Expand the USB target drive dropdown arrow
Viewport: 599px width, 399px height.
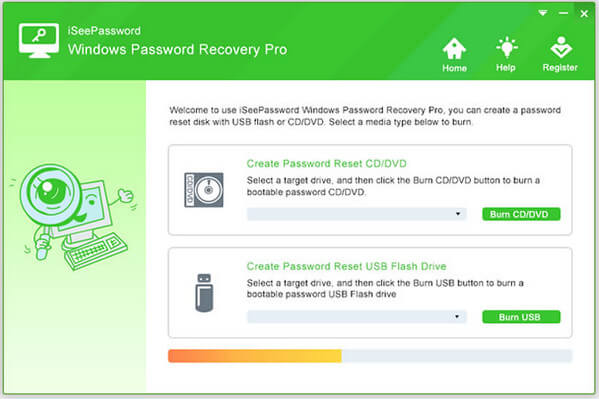457,316
